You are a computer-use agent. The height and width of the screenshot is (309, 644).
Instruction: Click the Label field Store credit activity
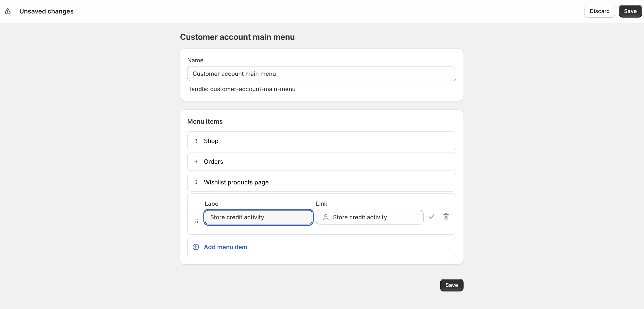tap(258, 217)
